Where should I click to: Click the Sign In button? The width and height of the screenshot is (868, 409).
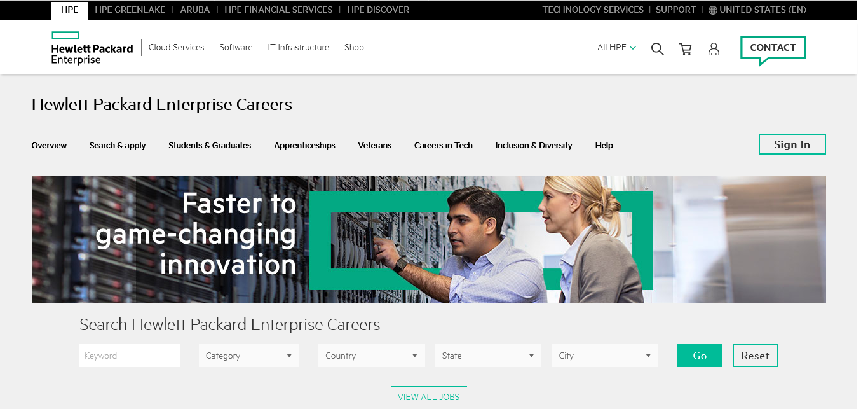pyautogui.click(x=792, y=144)
